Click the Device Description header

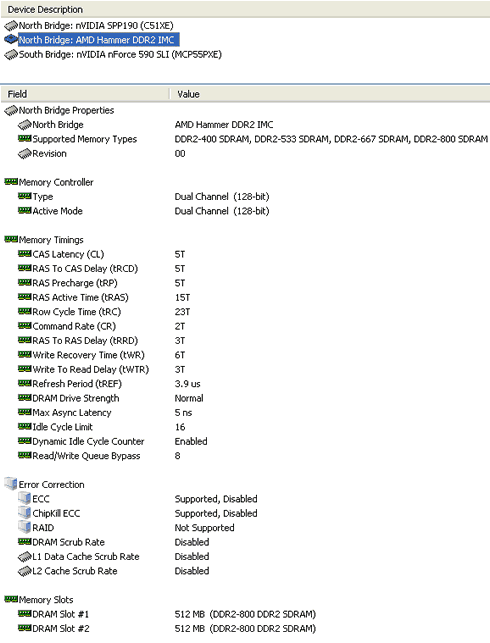pyautogui.click(x=245, y=9)
